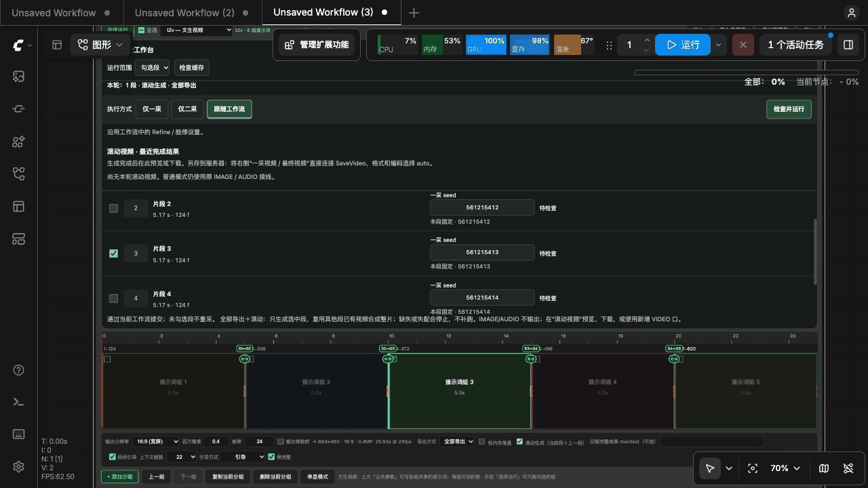Open the 引导方式 dropdown

tap(243, 457)
